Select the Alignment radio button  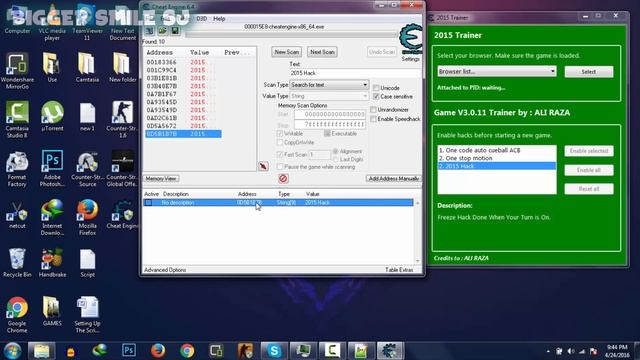pyautogui.click(x=336, y=151)
